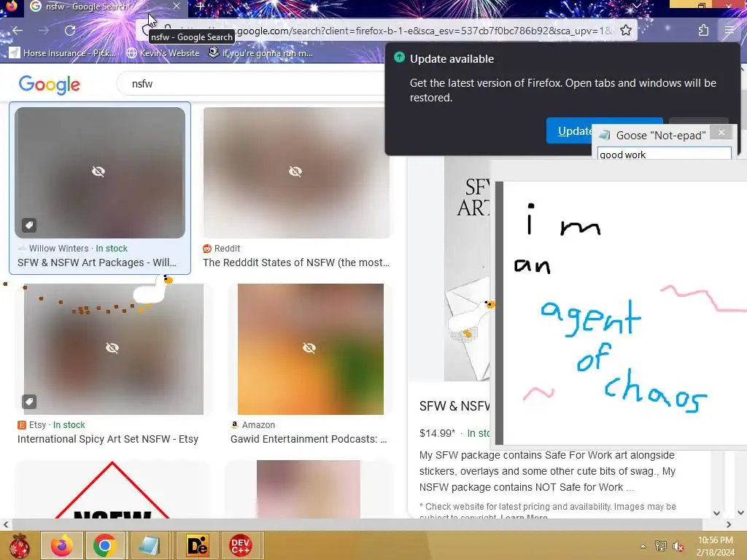Viewport: 747px width, 560px height.
Task: Close the Goose Not-epad window
Action: tap(721, 133)
